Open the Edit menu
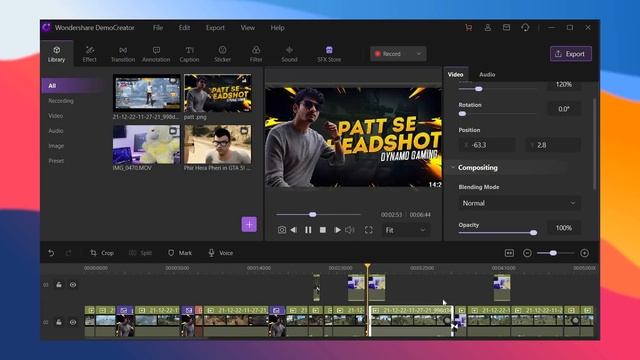 pos(184,28)
